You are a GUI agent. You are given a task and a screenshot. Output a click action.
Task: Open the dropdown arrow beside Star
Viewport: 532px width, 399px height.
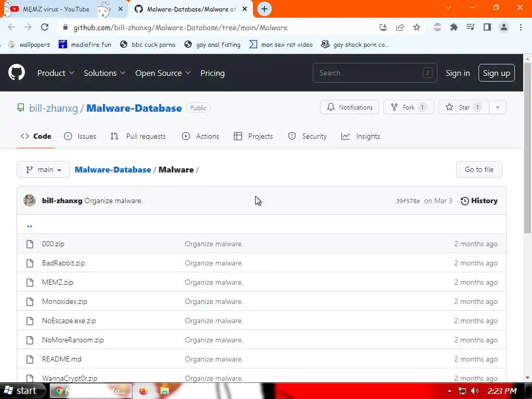[497, 107]
